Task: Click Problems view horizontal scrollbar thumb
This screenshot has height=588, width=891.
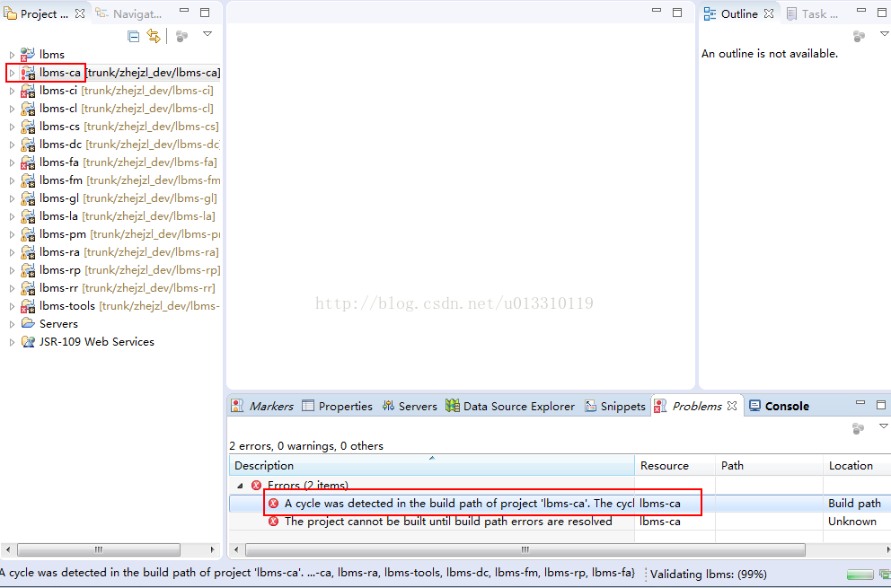Action: [525, 549]
